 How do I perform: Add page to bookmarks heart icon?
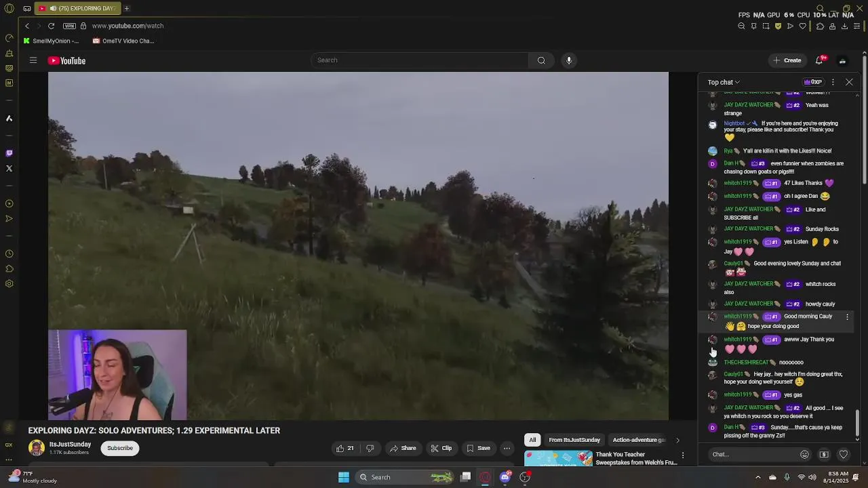[802, 26]
